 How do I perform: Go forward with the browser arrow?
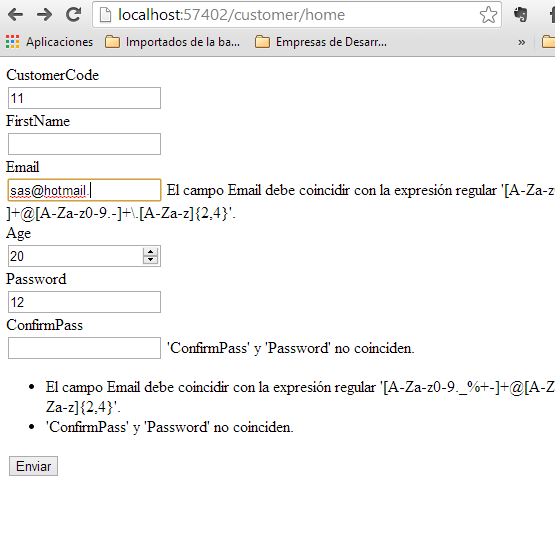(44, 15)
